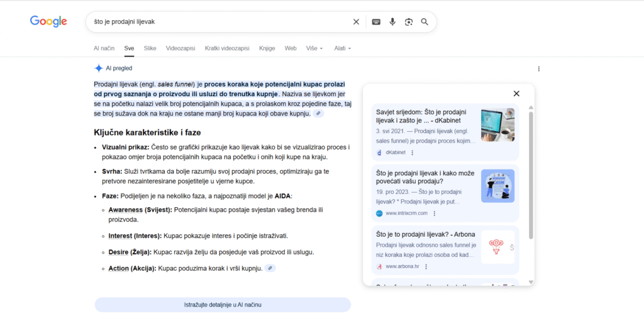The width and height of the screenshot is (644, 314).
Task: Start voice search with the microphone icon
Action: (x=392, y=22)
